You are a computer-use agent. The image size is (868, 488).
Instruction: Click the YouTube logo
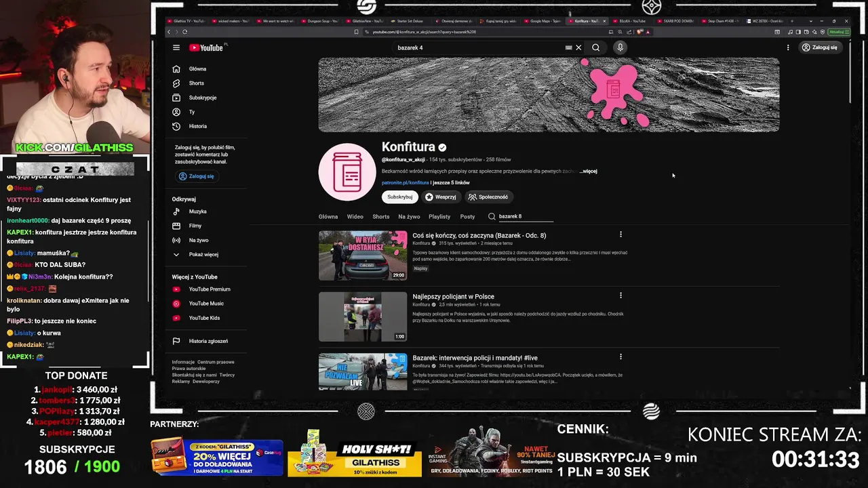[206, 47]
